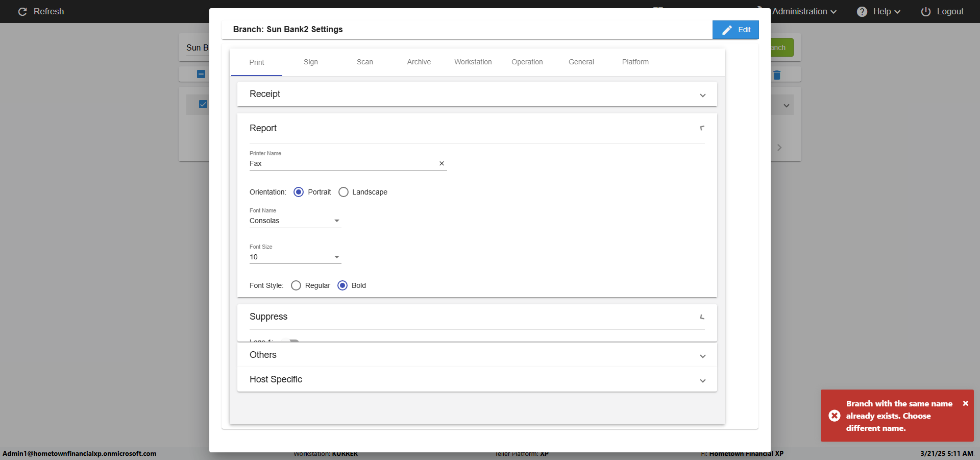
Task: Click the pencil Edit button
Action: coord(735,30)
